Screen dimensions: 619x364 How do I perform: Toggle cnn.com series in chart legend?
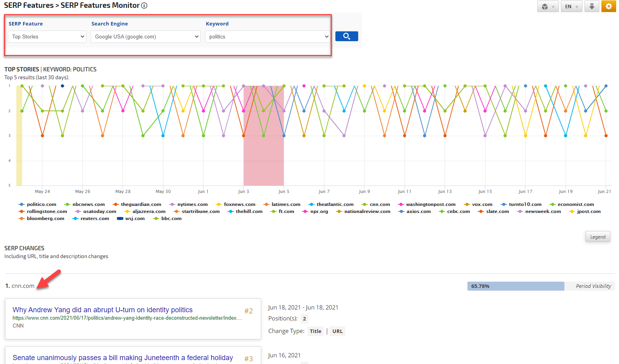tap(379, 204)
